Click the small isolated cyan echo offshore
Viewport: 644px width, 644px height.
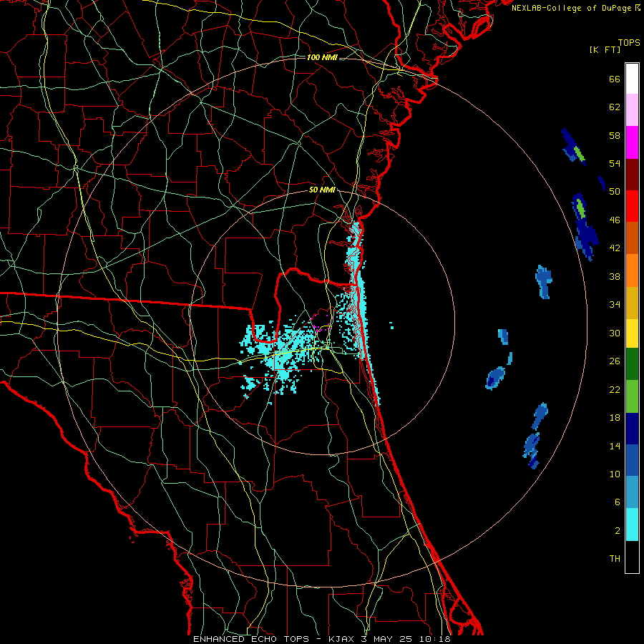point(391,326)
